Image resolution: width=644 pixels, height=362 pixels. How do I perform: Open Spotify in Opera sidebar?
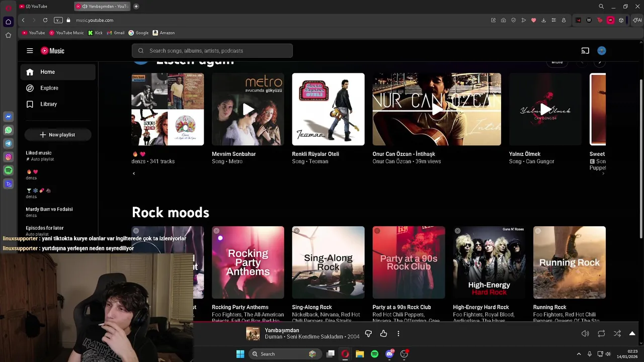point(8,171)
